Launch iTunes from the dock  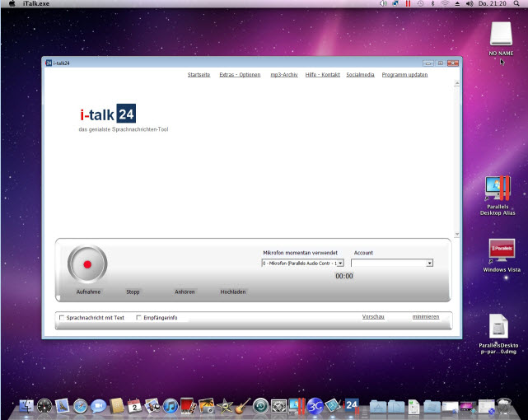pos(171,405)
